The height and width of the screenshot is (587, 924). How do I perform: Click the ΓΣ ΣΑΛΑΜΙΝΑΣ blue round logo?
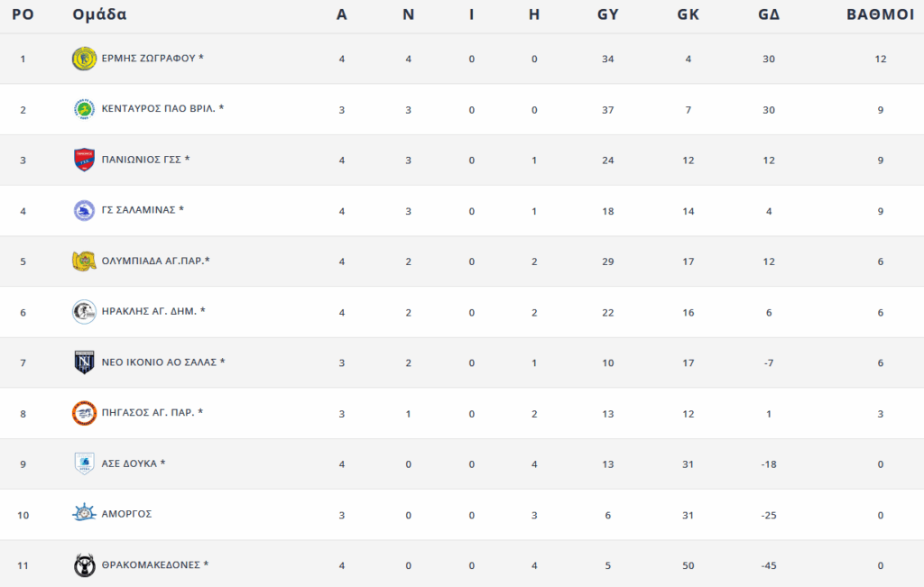click(84, 211)
